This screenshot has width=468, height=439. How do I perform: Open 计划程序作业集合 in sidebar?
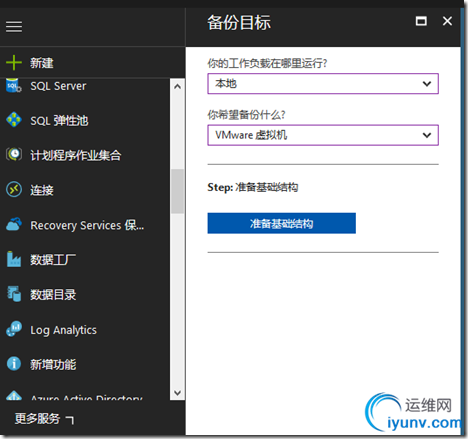[x=76, y=155]
